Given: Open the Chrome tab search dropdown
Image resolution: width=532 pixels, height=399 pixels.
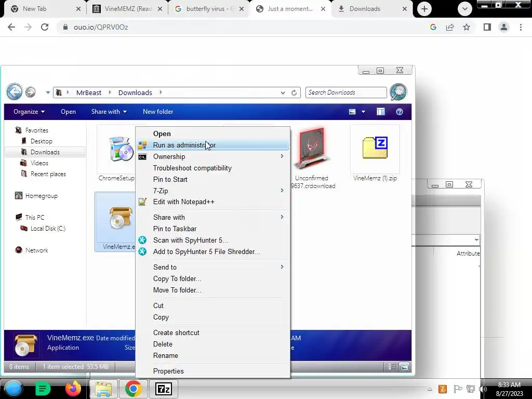Looking at the screenshot, I should pos(465,9).
